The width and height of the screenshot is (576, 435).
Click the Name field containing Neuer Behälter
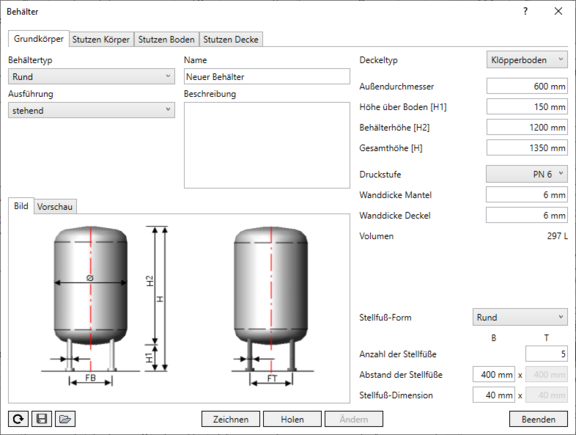[267, 76]
